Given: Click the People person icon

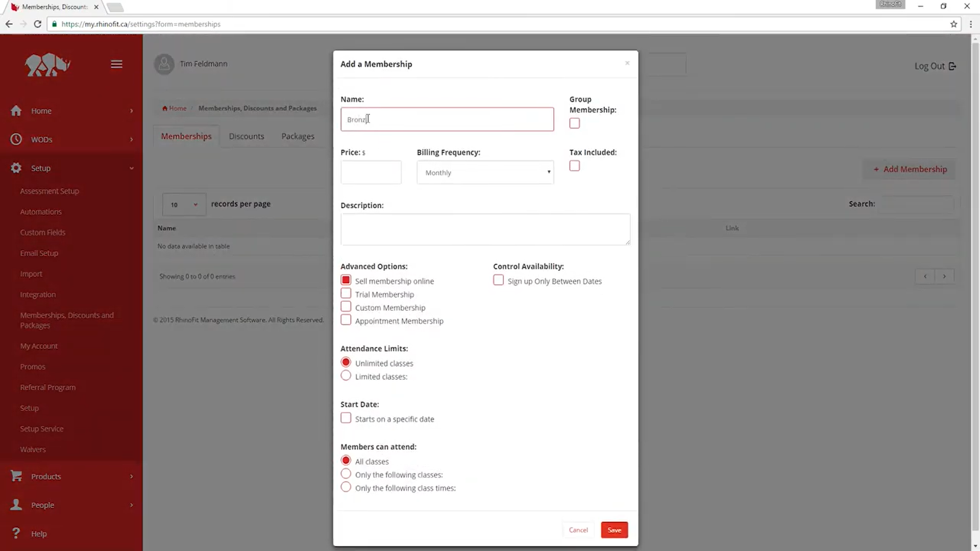Looking at the screenshot, I should [16, 505].
